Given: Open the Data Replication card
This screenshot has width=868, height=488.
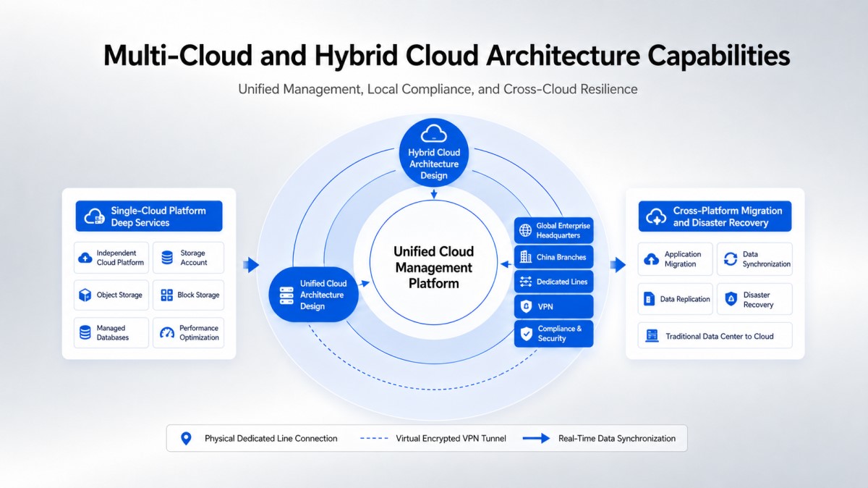Looking at the screenshot, I should coord(676,299).
